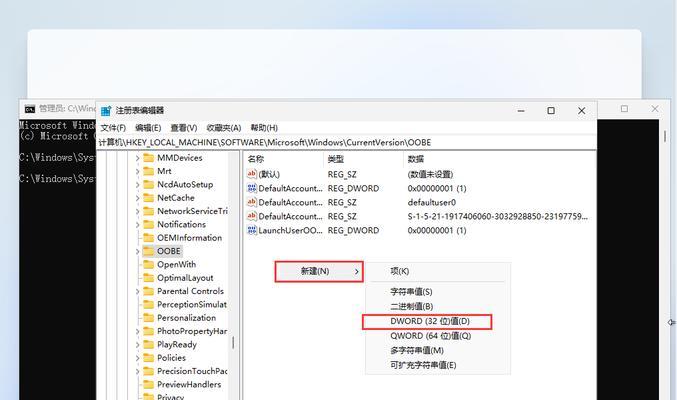Expand the OOBE tree node
The width and height of the screenshot is (677, 400).
(x=137, y=251)
